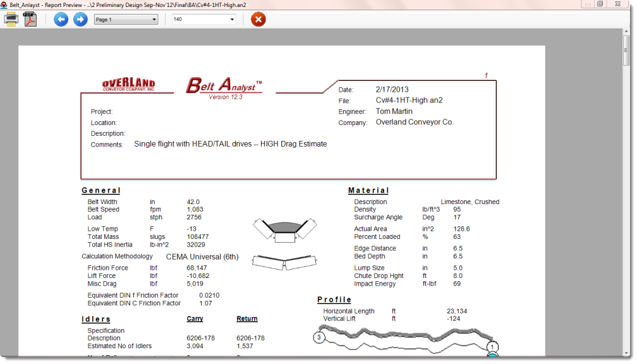Click the profile marker labeled 1

tap(492, 347)
